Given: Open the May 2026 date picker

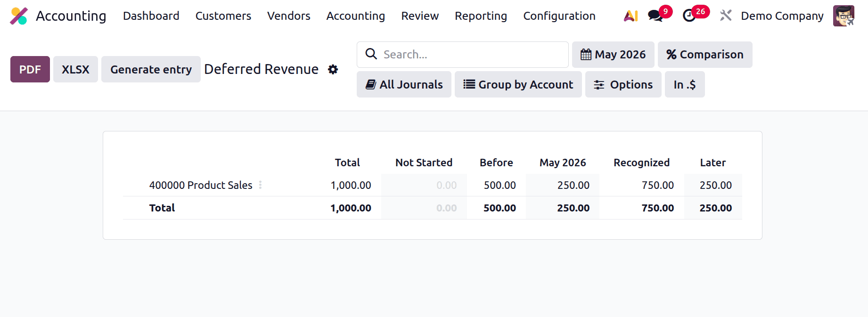Looking at the screenshot, I should (613, 55).
